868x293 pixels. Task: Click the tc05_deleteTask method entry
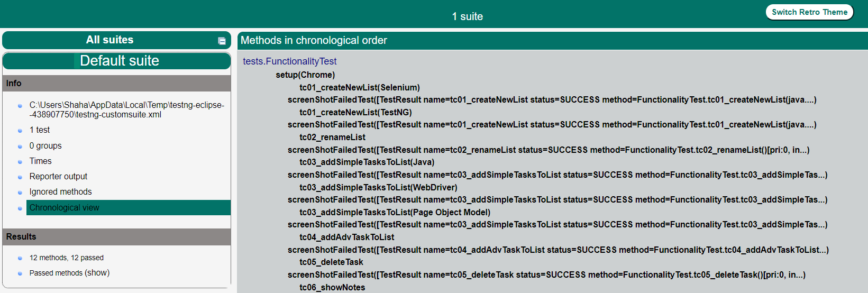(x=331, y=262)
